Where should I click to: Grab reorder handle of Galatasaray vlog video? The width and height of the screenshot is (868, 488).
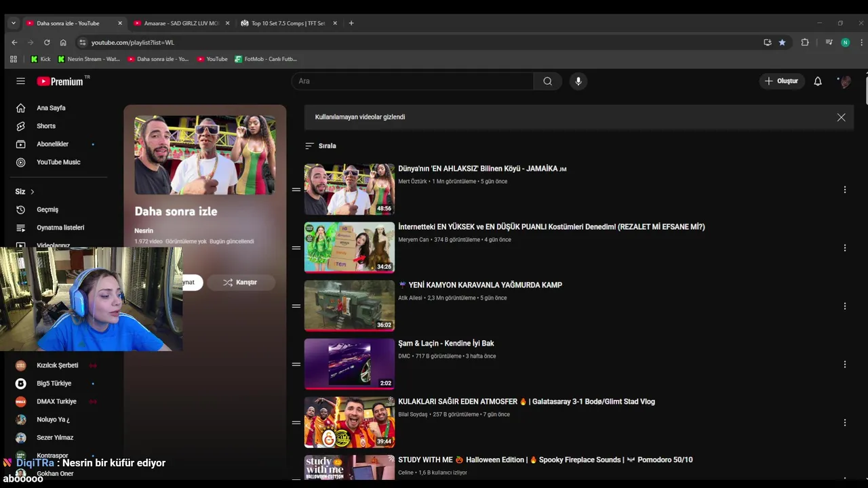296,423
